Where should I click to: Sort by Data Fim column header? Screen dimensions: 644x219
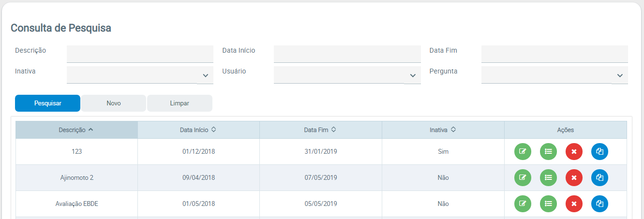pyautogui.click(x=320, y=130)
